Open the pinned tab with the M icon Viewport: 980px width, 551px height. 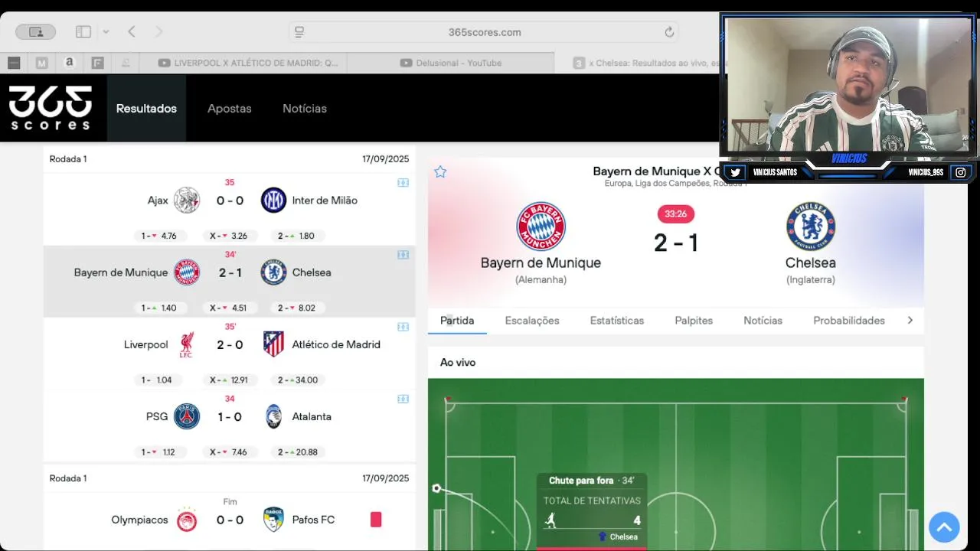[41, 63]
